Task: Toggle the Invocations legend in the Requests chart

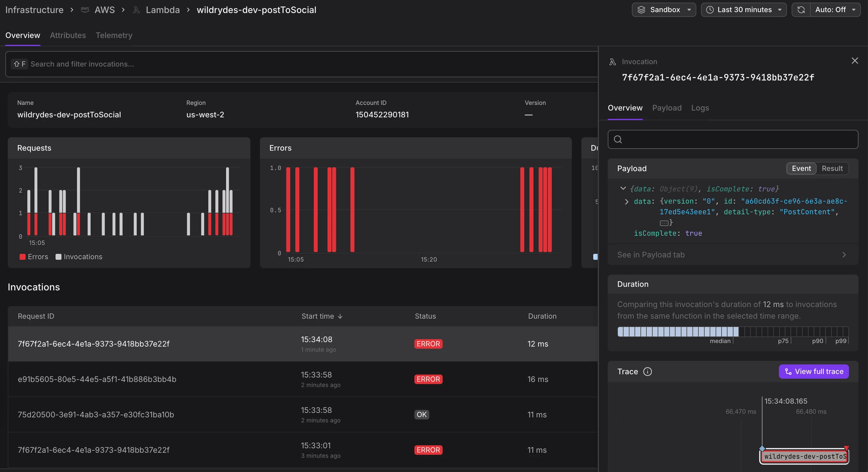Action: pyautogui.click(x=79, y=257)
